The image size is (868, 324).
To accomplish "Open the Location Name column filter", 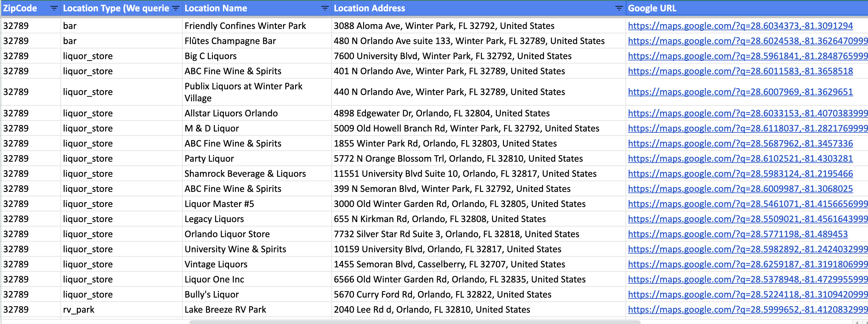I will tap(325, 8).
